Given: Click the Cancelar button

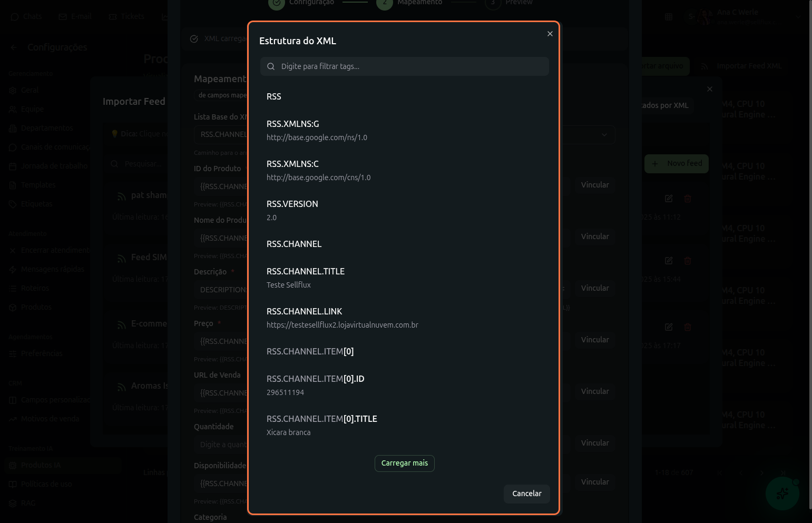Looking at the screenshot, I should point(526,494).
